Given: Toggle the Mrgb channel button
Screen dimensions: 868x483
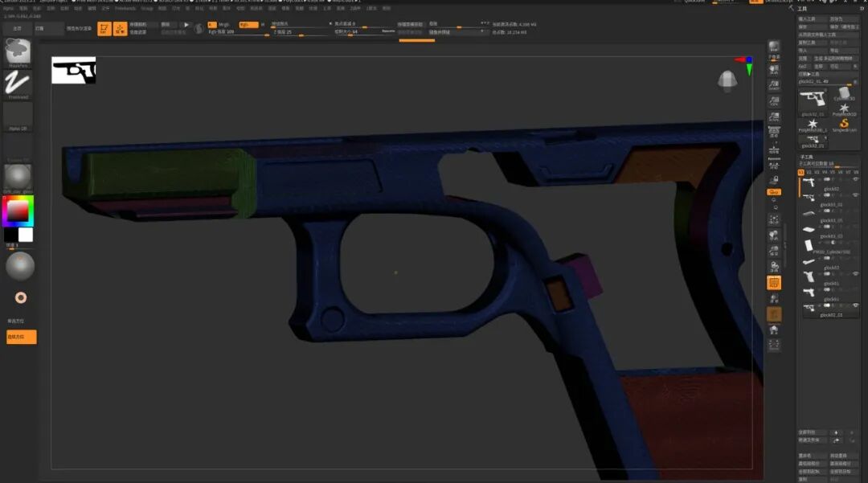Looking at the screenshot, I should pos(223,25).
